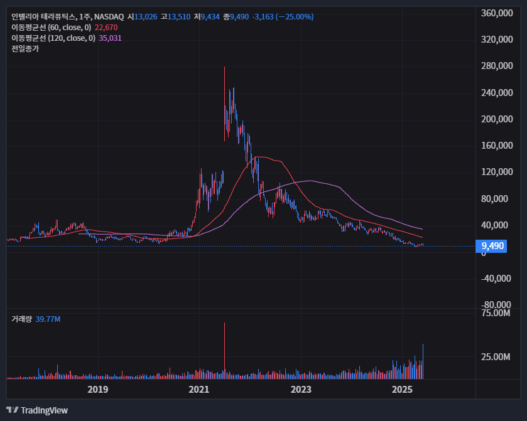Click the 240,000 price axis label
527x421 pixels.
click(x=497, y=93)
